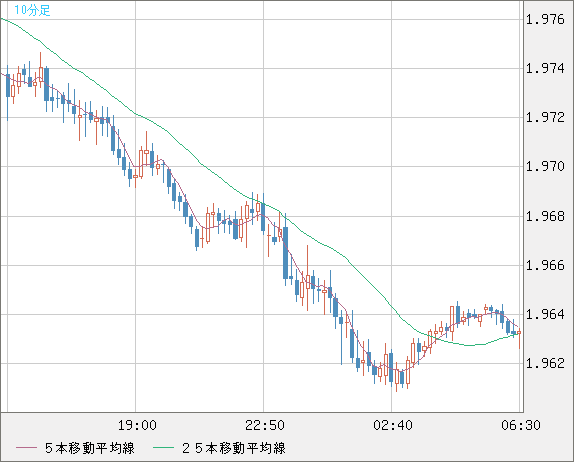Click the pink 5-period legend line swatch
Image resolution: width=574 pixels, height=462 pixels.
click(x=26, y=448)
